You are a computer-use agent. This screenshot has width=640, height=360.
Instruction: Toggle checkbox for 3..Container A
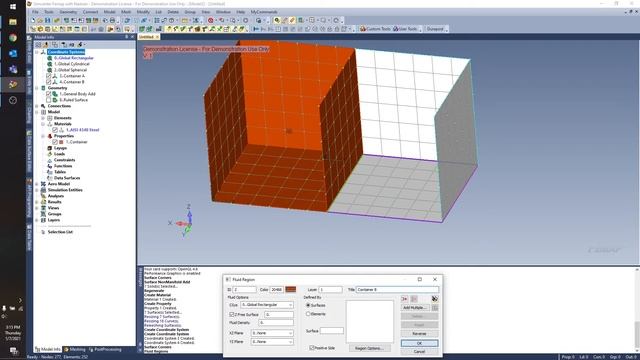point(49,76)
